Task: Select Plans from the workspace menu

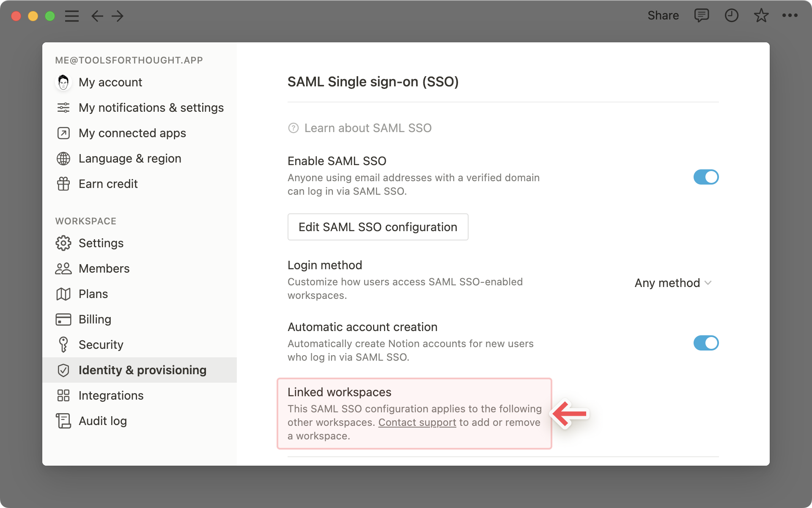Action: tap(93, 294)
